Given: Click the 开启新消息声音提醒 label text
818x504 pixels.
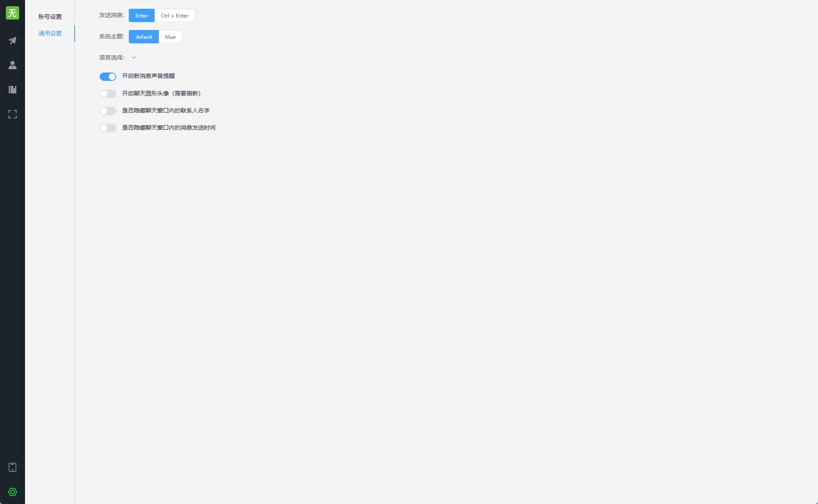Looking at the screenshot, I should tap(148, 76).
